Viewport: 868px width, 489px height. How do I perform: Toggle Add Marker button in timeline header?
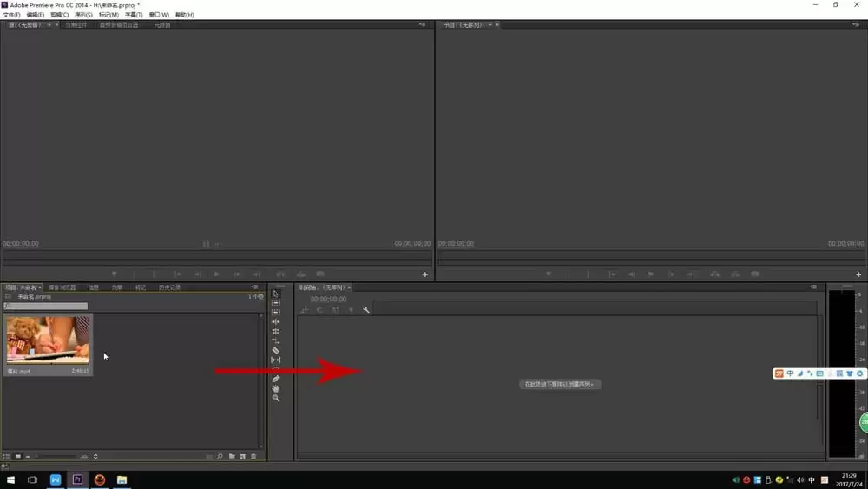coord(351,309)
